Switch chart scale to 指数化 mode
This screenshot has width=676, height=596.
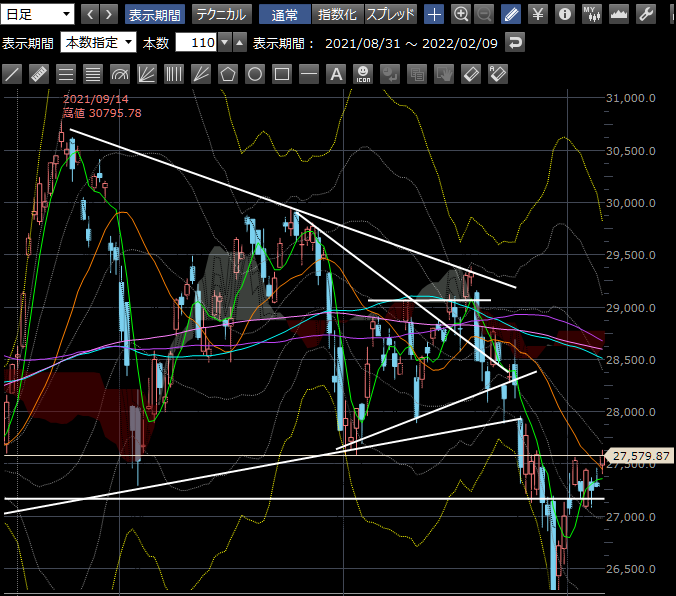pyautogui.click(x=339, y=14)
